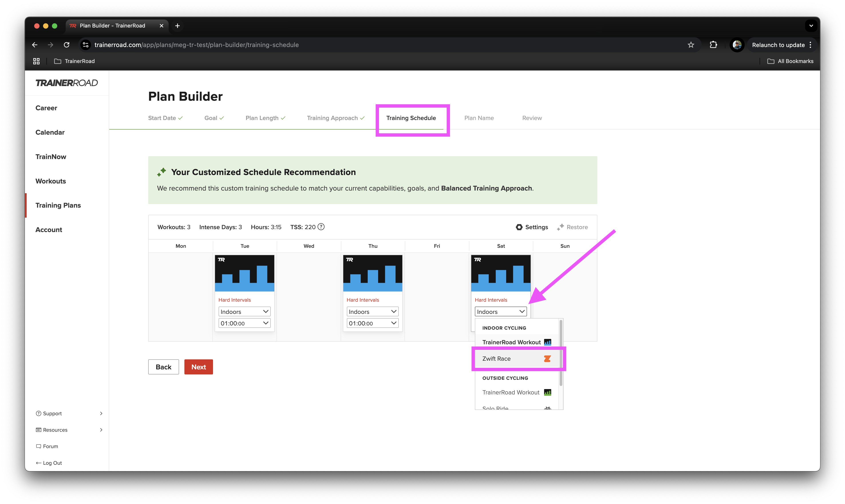Image resolution: width=845 pixels, height=504 pixels.
Task: Open TrainerRoad bookmarks folder
Action: click(x=74, y=61)
